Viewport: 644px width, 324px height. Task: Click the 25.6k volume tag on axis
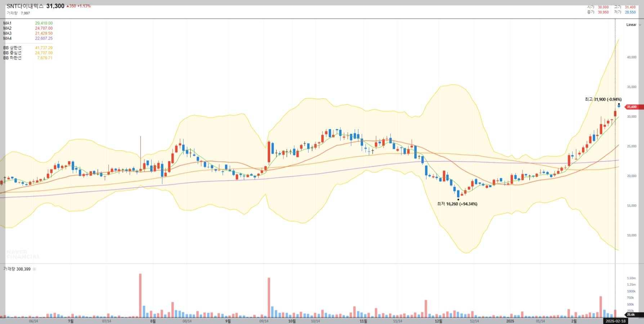(x=633, y=315)
